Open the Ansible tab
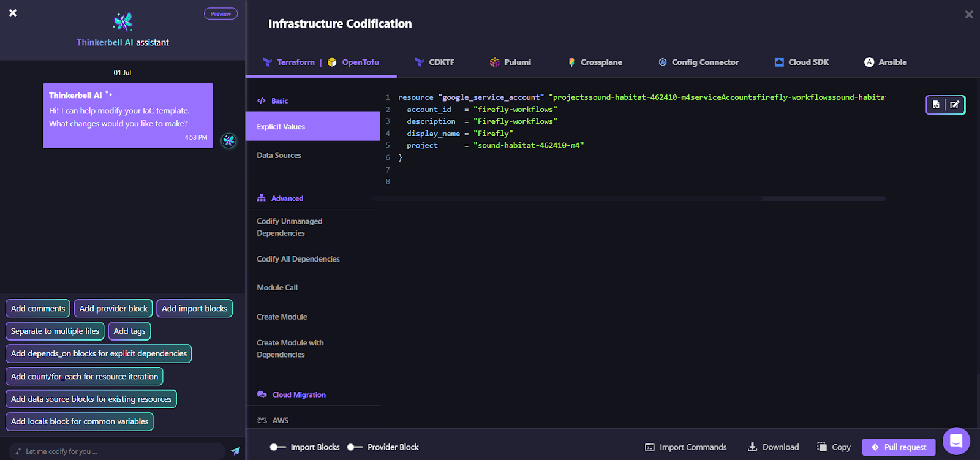The width and height of the screenshot is (980, 460). point(886,62)
